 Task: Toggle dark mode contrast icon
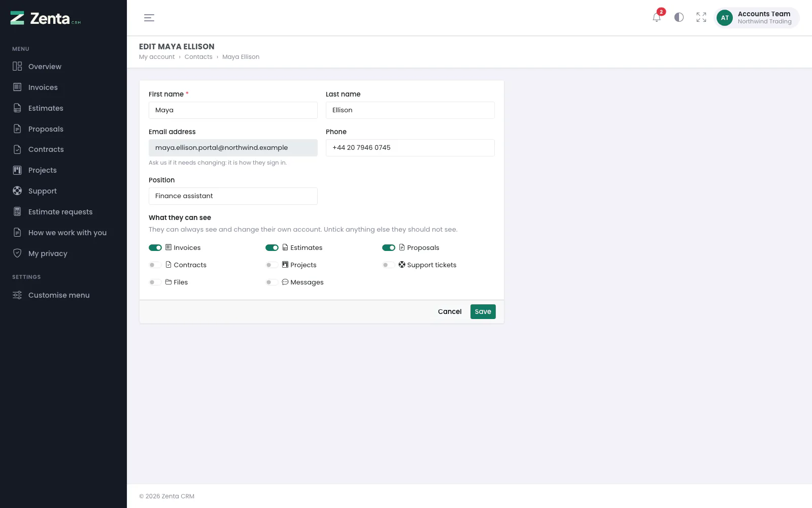(679, 17)
